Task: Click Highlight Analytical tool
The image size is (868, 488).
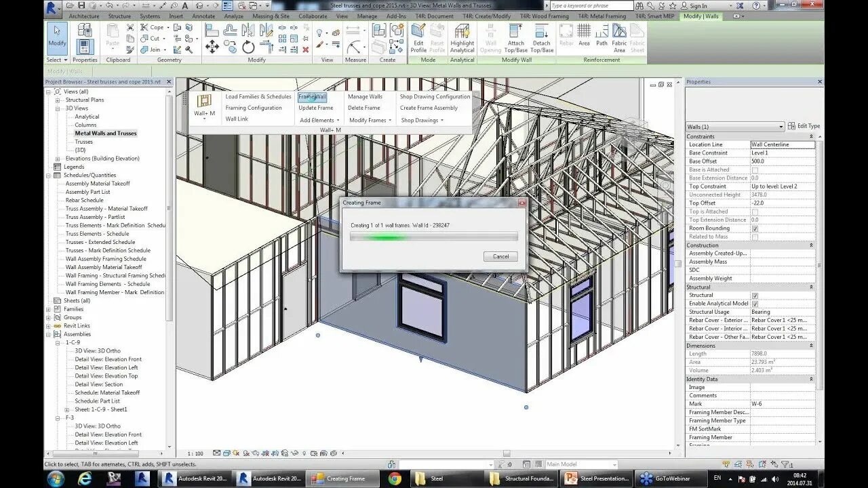Action: click(x=462, y=39)
